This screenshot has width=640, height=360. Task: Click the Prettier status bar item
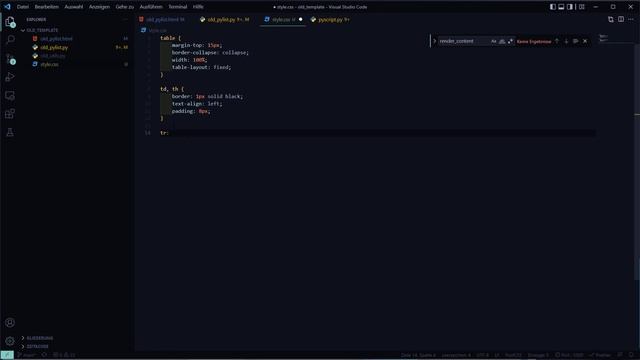point(600,355)
